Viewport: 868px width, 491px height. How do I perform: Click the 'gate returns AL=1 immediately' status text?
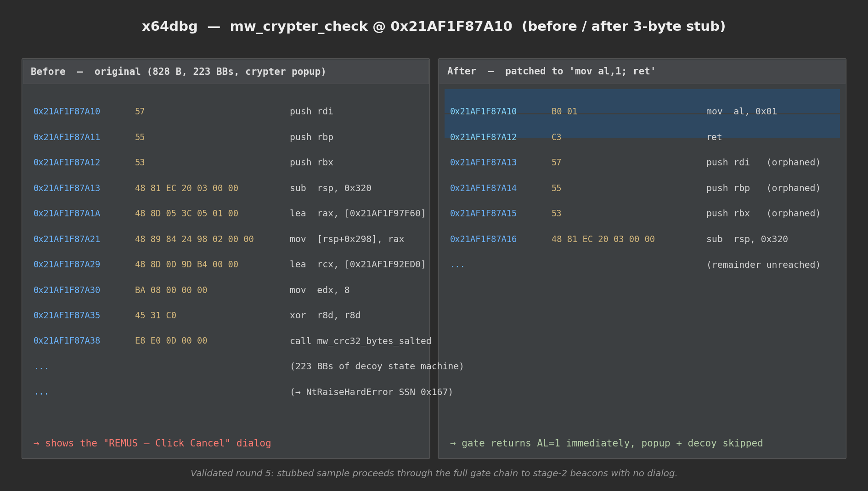coord(606,443)
